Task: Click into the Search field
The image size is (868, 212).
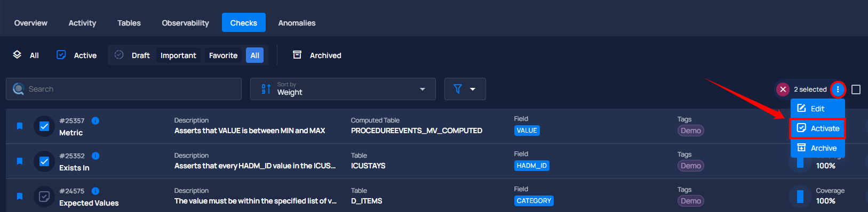Action: (x=124, y=89)
